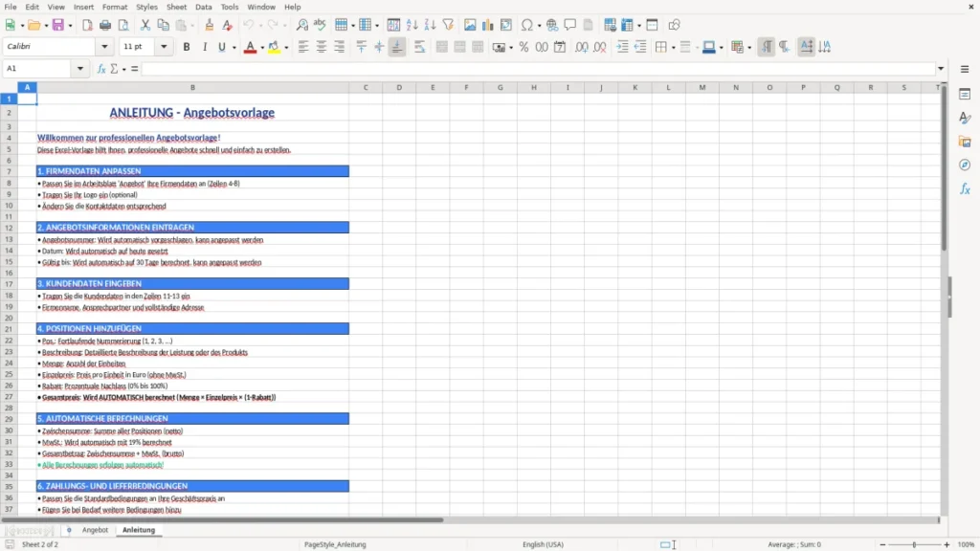Screen dimensions: 980x551
Task: Open the Insert Special Character dropdown arrow
Action: [x=539, y=26]
